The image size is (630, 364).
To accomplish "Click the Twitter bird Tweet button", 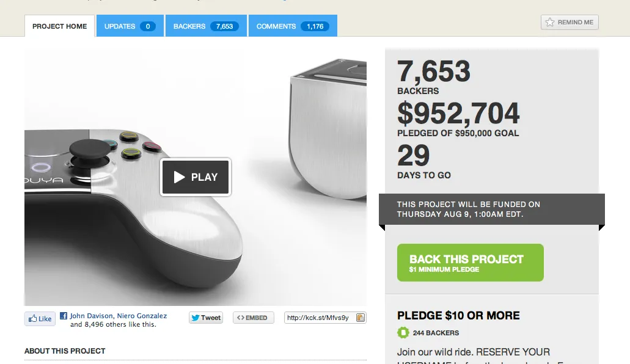I will 206,318.
